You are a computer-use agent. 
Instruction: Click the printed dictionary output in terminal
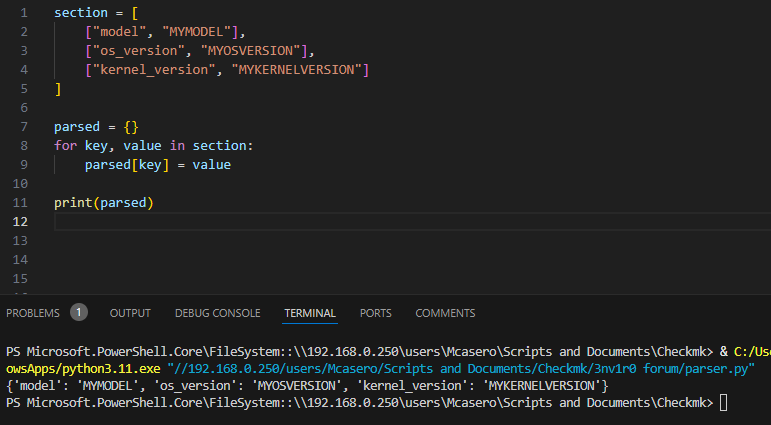tap(306, 385)
